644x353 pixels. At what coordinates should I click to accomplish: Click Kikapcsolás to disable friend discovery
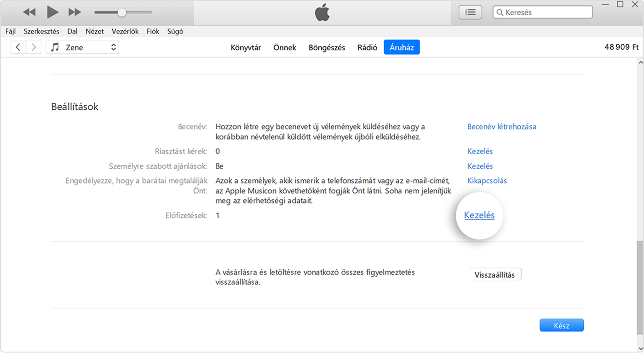click(487, 181)
